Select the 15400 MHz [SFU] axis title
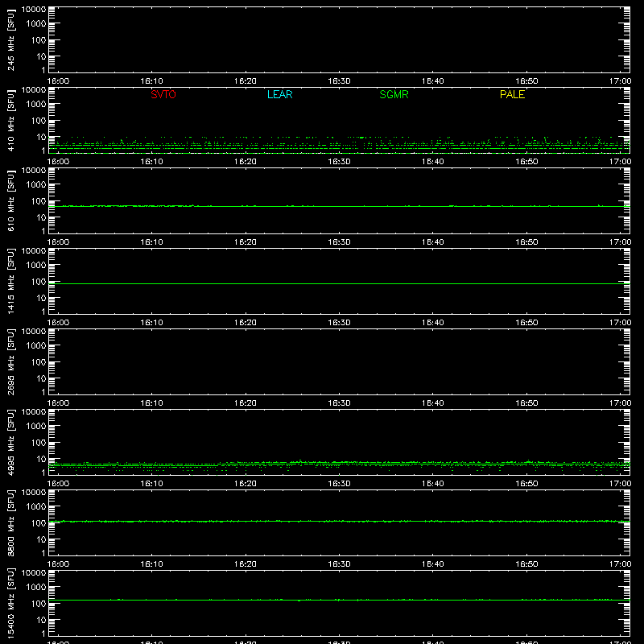644x644 pixels. (x=11, y=604)
